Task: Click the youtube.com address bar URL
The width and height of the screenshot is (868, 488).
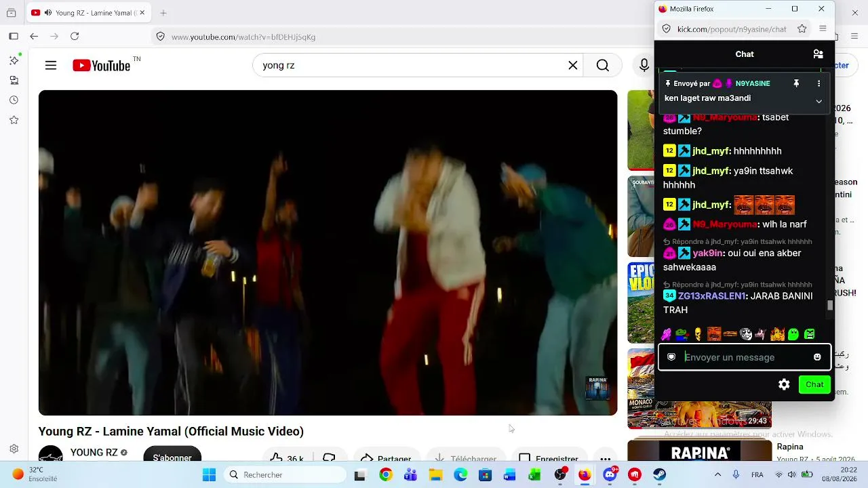Action: pyautogui.click(x=243, y=37)
